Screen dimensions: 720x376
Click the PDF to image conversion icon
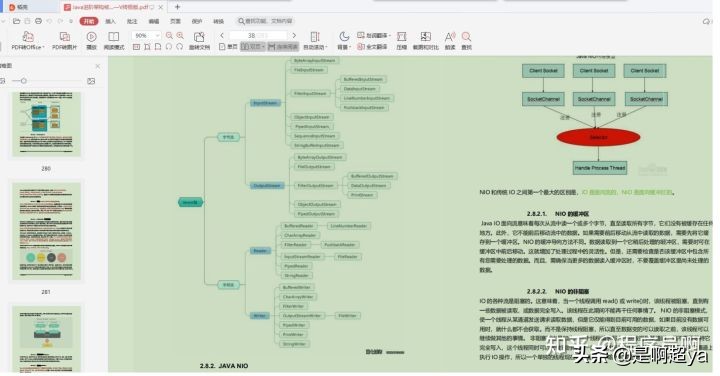65,37
